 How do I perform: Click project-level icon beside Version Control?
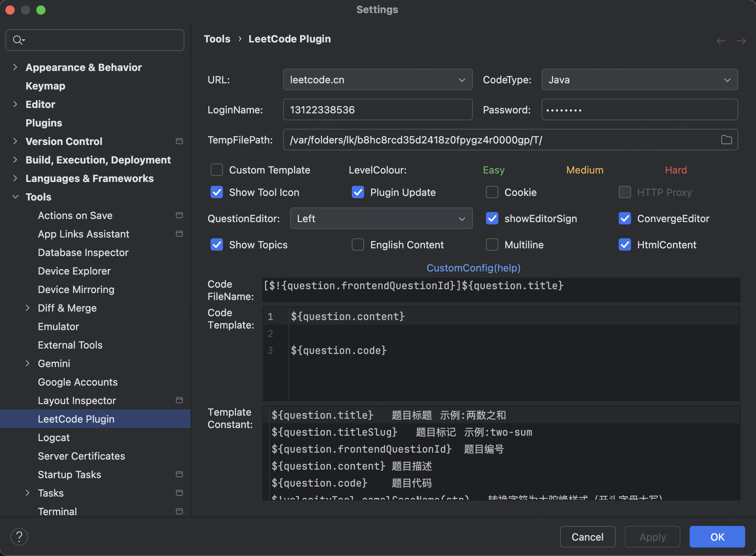point(179,141)
